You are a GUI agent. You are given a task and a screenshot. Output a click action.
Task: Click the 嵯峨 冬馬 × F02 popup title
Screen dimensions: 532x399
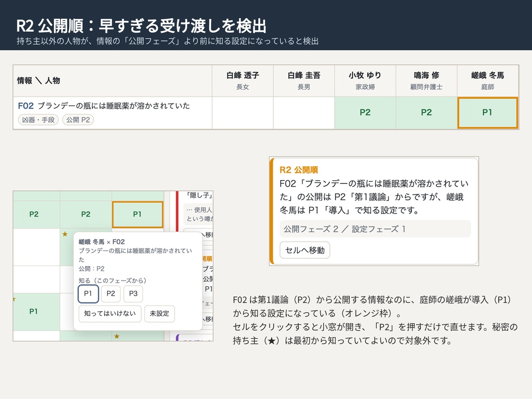(x=102, y=242)
